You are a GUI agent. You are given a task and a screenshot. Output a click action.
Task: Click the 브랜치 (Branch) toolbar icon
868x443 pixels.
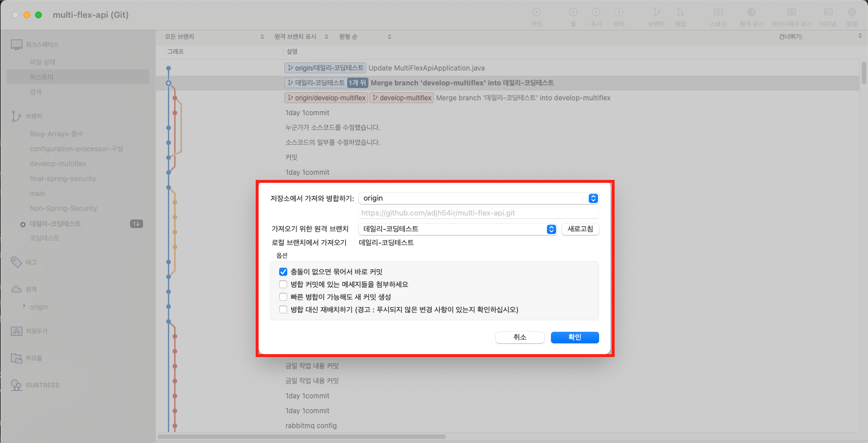(656, 12)
